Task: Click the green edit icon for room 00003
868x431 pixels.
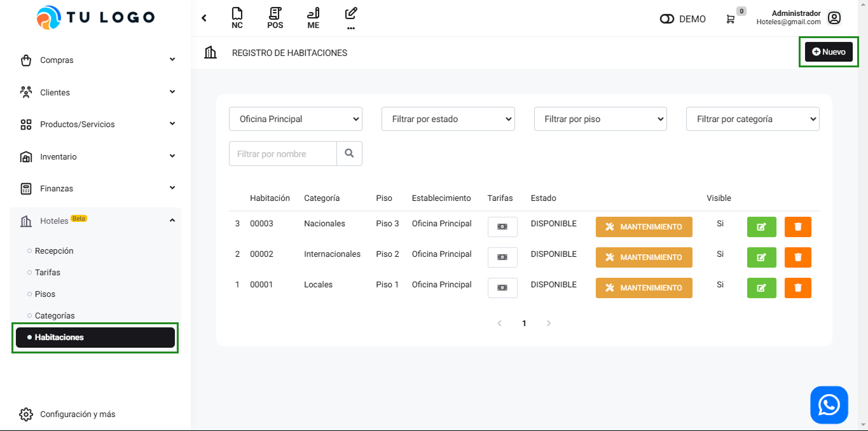Action: point(761,227)
